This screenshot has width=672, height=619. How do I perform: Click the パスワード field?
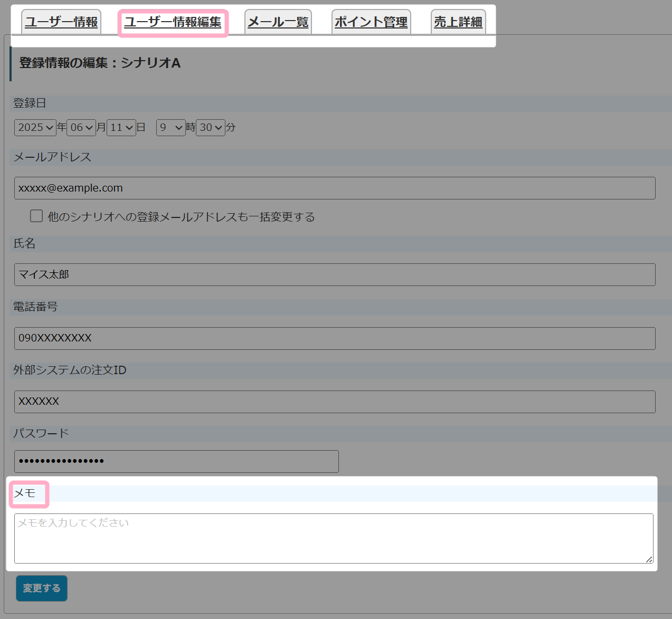[176, 461]
